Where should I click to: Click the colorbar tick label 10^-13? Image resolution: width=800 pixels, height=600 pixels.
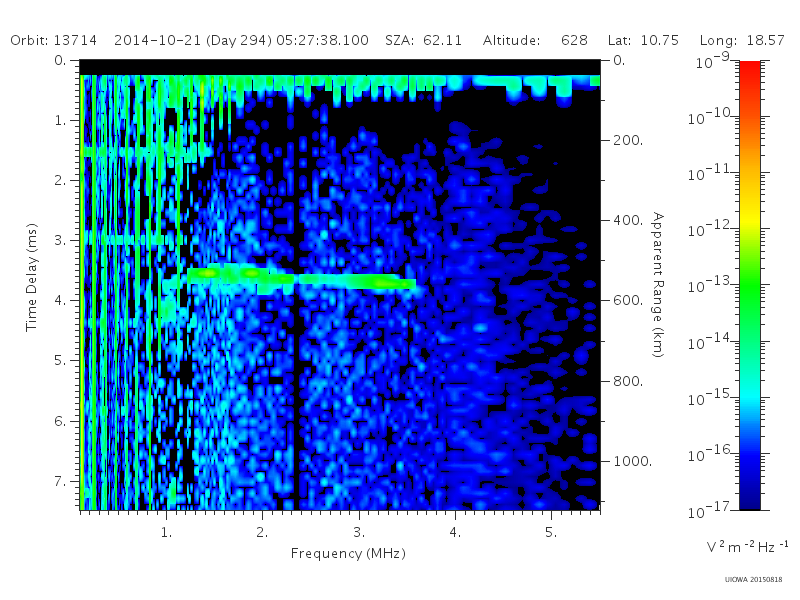tap(708, 285)
